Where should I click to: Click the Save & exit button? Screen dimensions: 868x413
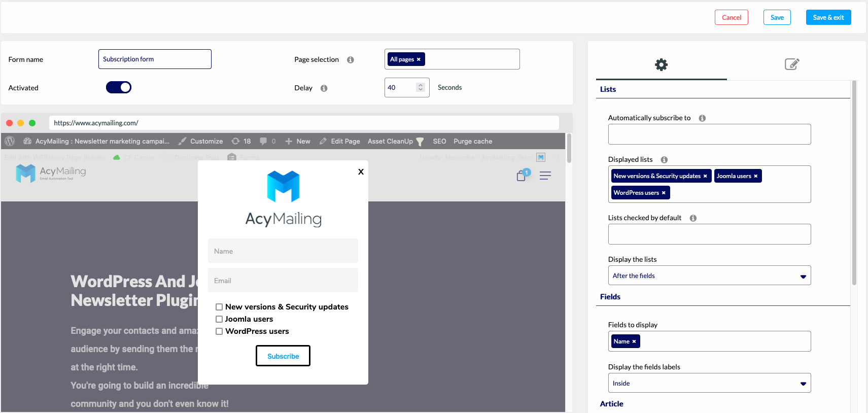[828, 17]
